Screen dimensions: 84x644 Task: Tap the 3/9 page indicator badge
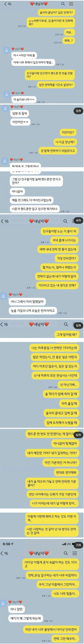pos(78,110)
